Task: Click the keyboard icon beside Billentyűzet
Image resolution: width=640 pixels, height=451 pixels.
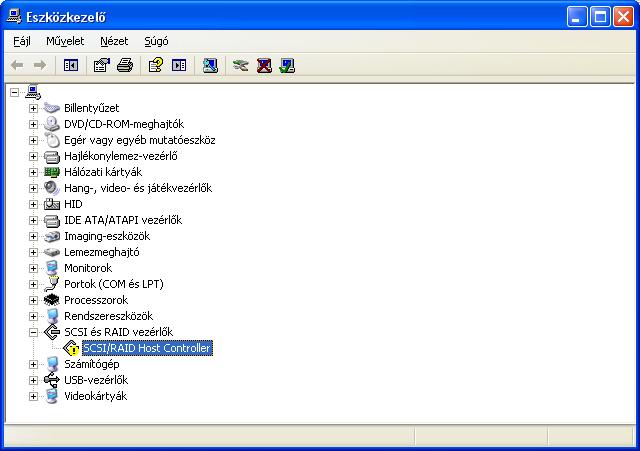Action: click(51, 108)
